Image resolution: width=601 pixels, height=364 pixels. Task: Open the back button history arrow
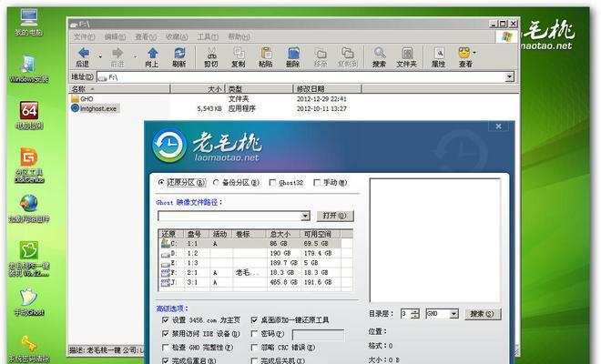100,56
